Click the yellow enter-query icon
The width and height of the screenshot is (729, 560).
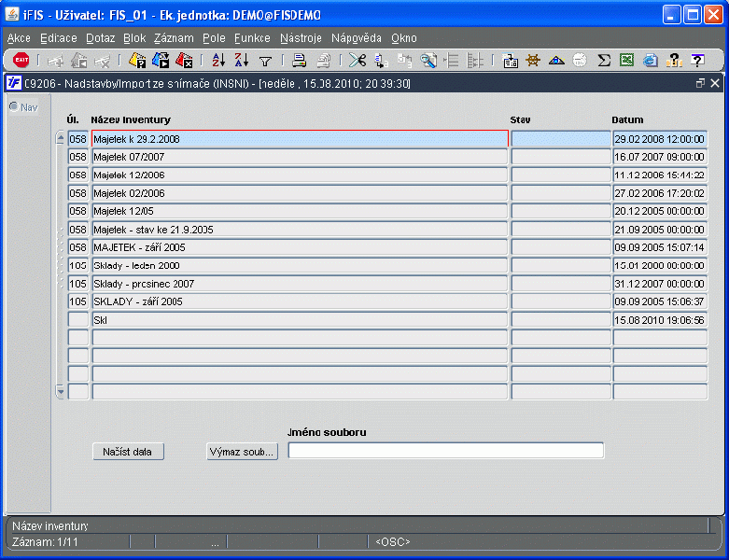[x=137, y=61]
